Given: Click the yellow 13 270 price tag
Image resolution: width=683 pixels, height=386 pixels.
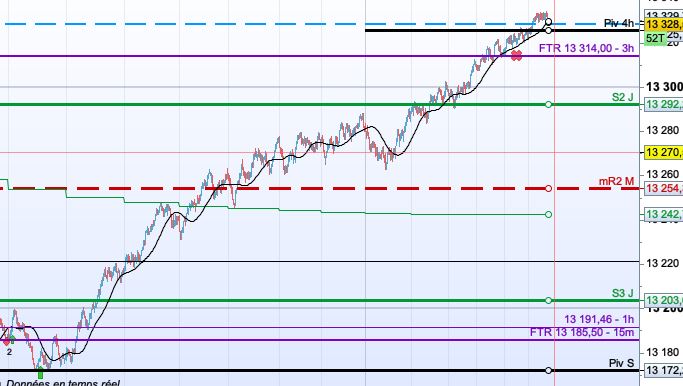Looking at the screenshot, I should pos(663,152).
